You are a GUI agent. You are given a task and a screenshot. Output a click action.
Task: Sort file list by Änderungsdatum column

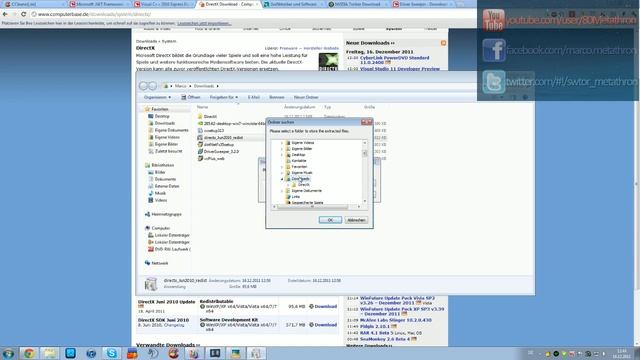[300, 107]
